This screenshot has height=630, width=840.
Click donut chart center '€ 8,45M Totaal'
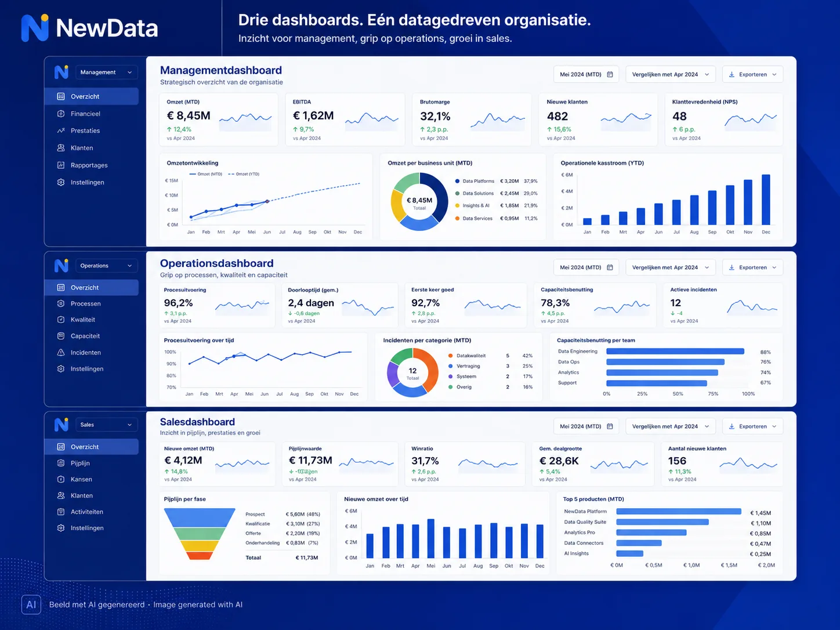[x=419, y=203]
